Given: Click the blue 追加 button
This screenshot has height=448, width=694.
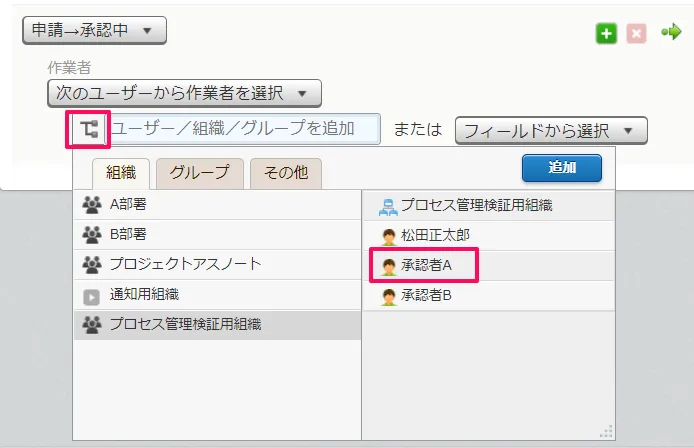Looking at the screenshot, I should click(x=562, y=168).
